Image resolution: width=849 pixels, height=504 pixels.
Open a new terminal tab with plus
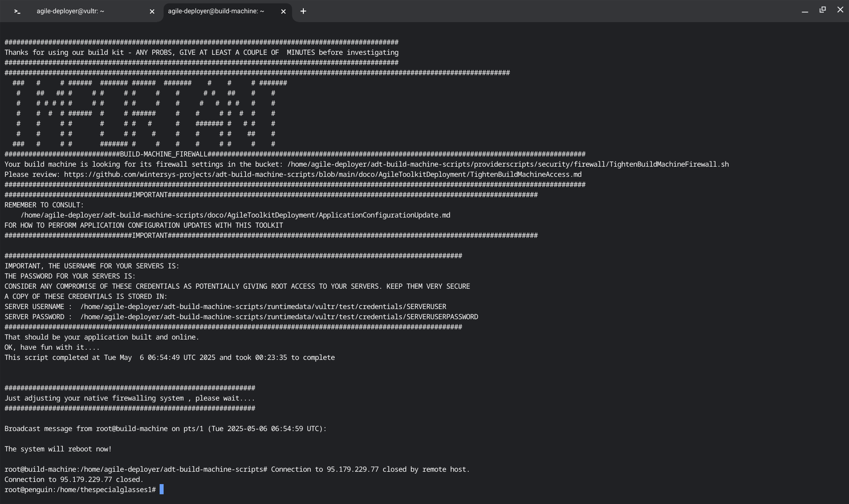[x=303, y=11]
